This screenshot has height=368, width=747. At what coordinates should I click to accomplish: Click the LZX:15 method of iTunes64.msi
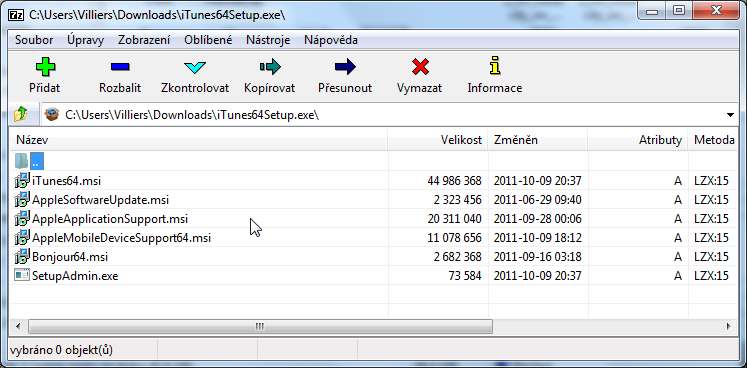pos(711,181)
